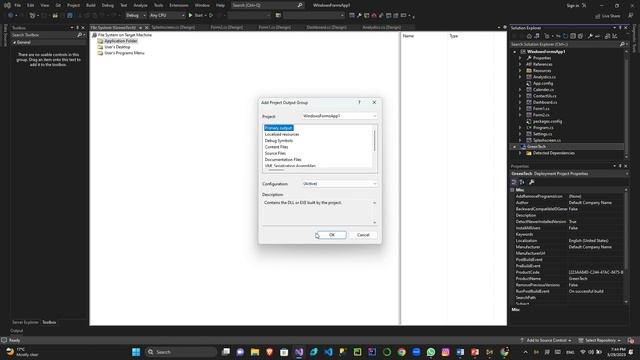Select Debug Symbols in the list
The width and height of the screenshot is (640, 360).
(279, 140)
